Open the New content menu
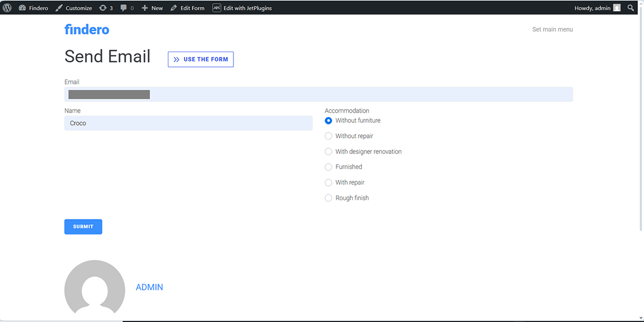Viewport: 644px width, 322px height. coord(152,8)
